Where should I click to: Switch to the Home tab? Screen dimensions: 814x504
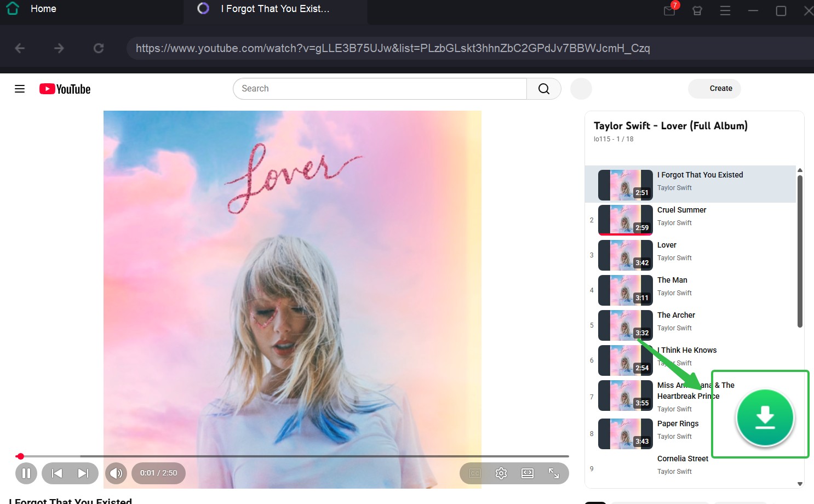[x=43, y=8]
